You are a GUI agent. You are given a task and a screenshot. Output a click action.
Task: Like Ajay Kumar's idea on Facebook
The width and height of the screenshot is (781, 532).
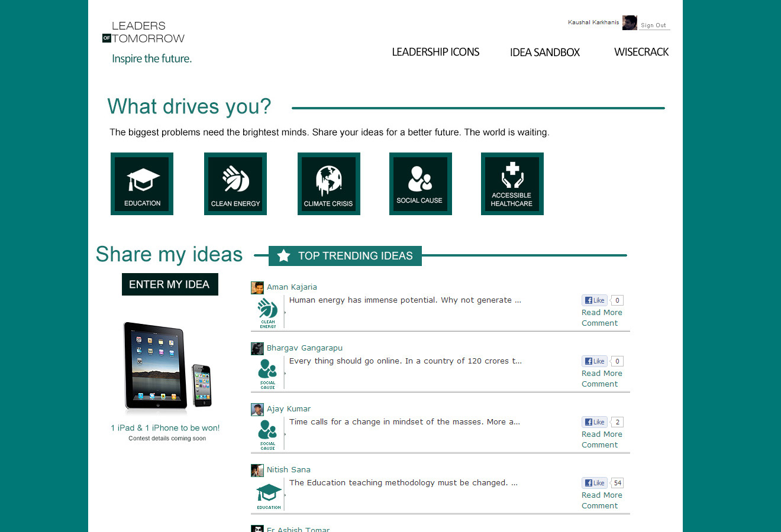pos(595,422)
